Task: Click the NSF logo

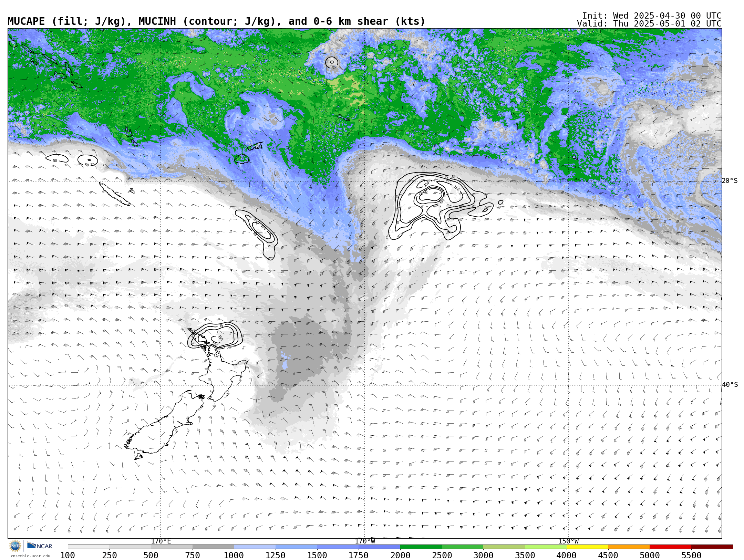Action: click(15, 546)
